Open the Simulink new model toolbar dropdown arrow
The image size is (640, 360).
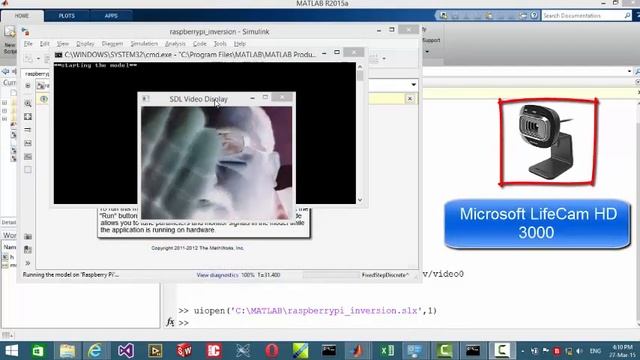coord(38,59)
